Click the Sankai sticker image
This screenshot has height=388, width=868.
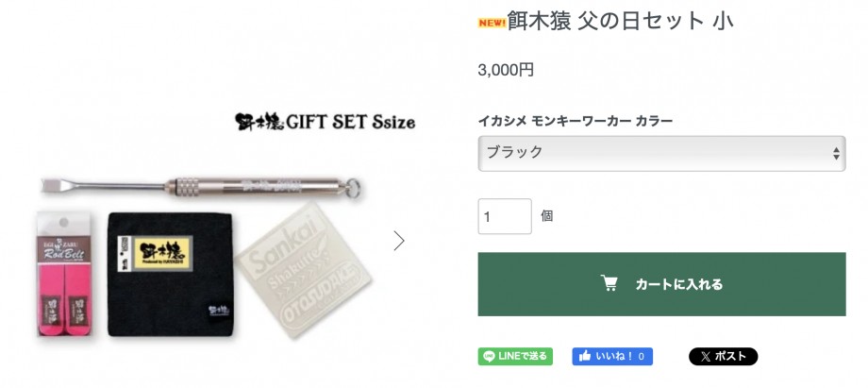coord(303,271)
